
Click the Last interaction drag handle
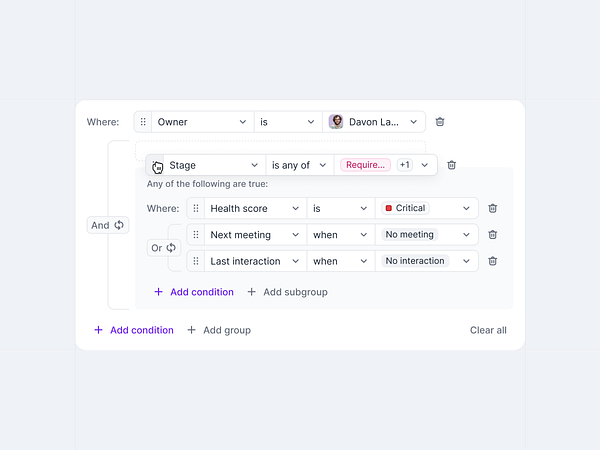click(196, 261)
